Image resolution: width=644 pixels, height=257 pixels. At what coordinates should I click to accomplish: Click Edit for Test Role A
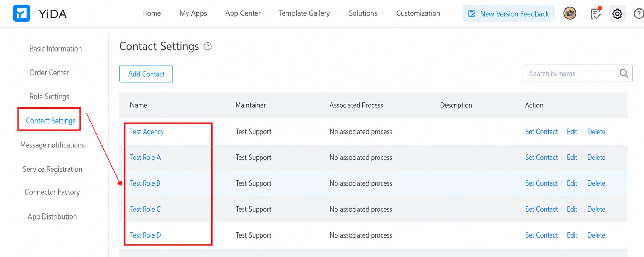(x=572, y=157)
